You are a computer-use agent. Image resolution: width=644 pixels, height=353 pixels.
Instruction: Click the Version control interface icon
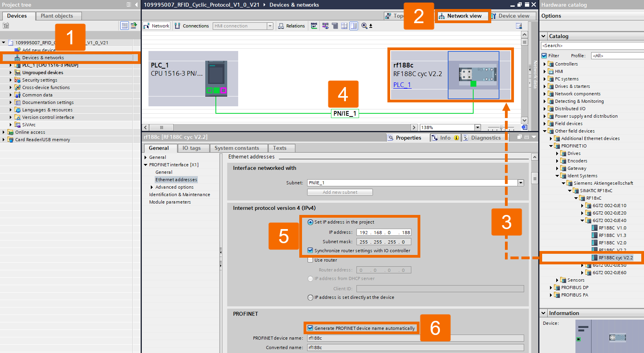(x=18, y=117)
